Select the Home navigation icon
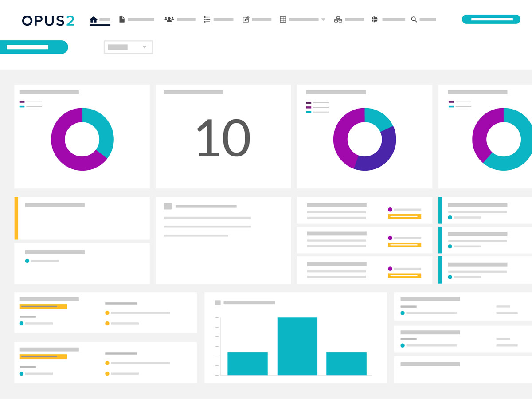Image resolution: width=532 pixels, height=399 pixels. 93,19
